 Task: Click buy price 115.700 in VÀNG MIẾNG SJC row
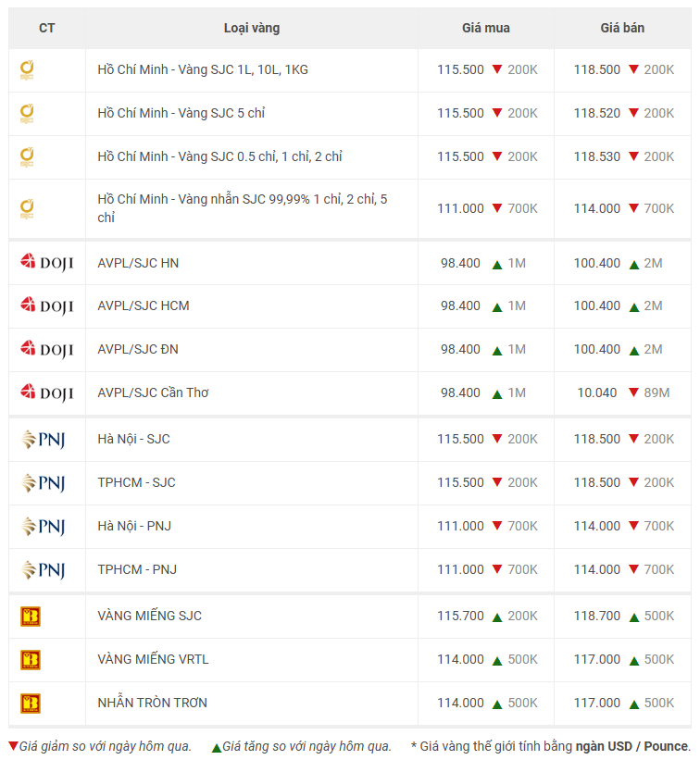pyautogui.click(x=460, y=616)
